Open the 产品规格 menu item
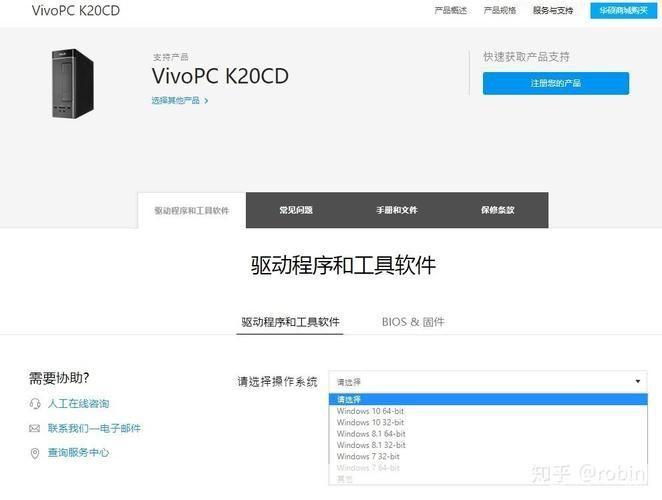 (x=500, y=10)
